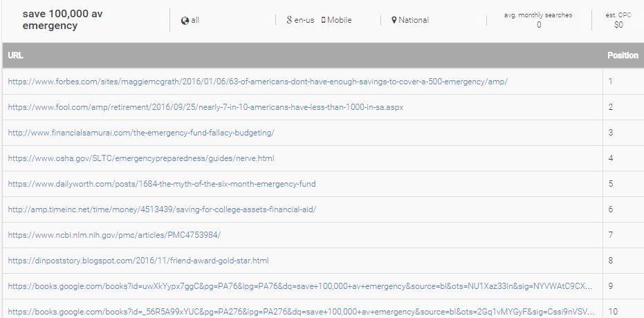Click the 'National' location label

point(414,20)
